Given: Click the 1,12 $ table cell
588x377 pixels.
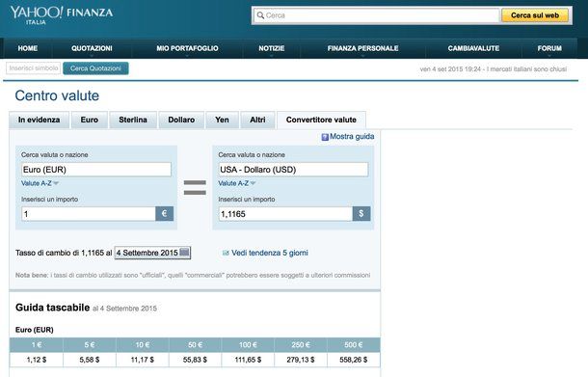Looking at the screenshot, I should (x=37, y=360).
